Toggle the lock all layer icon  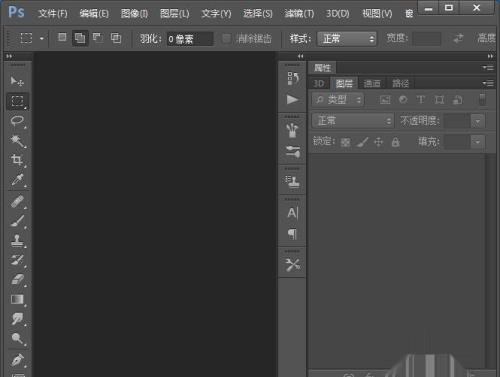coord(395,142)
